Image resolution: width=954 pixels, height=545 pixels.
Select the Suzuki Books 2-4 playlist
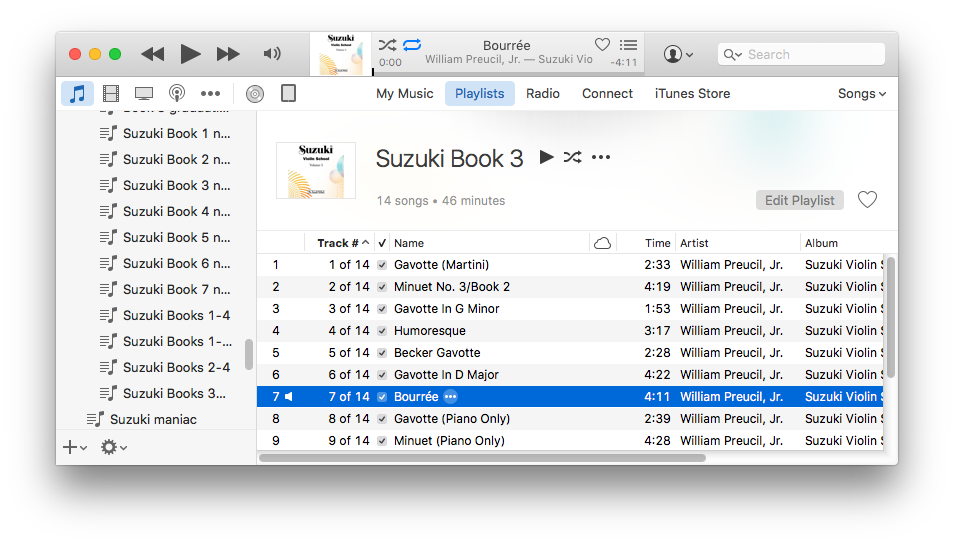coord(165,367)
